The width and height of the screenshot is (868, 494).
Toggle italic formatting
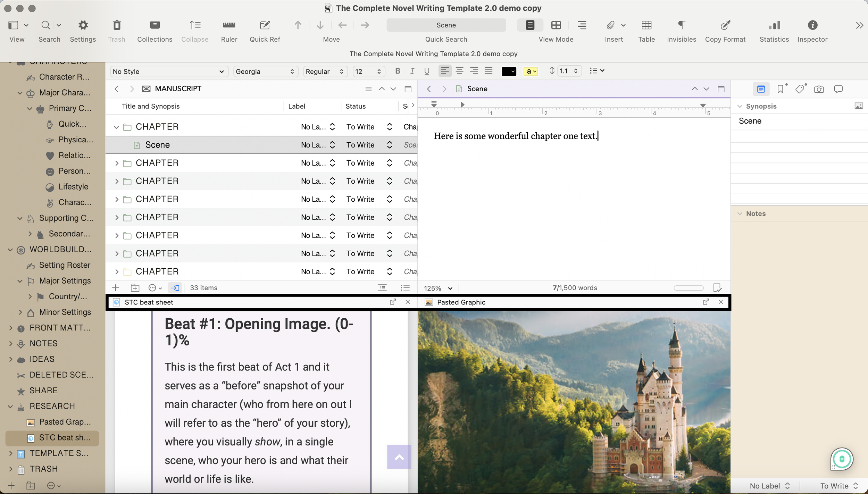coord(412,71)
